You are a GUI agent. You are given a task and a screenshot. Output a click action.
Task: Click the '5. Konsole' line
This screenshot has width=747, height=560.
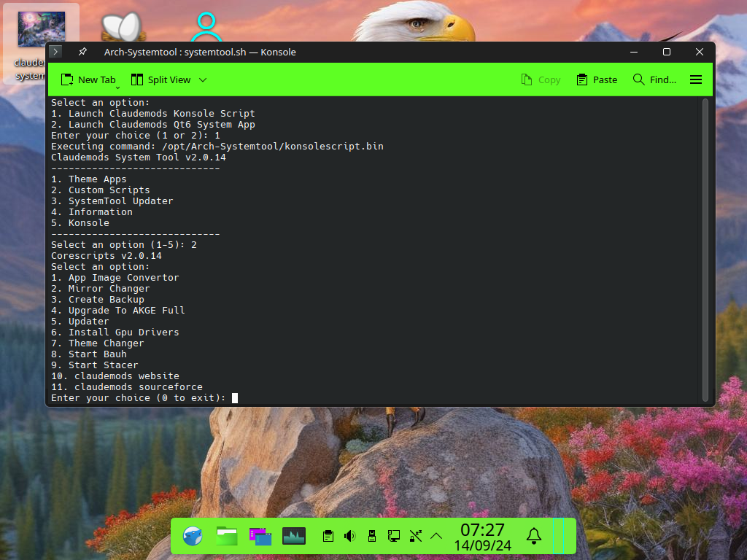[80, 223]
